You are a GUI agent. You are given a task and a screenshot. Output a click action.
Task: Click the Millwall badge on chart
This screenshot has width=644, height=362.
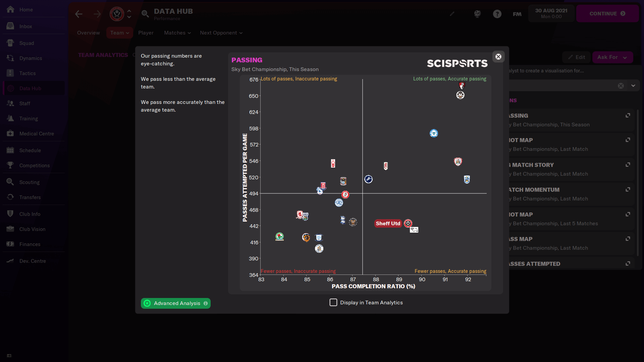(x=368, y=179)
